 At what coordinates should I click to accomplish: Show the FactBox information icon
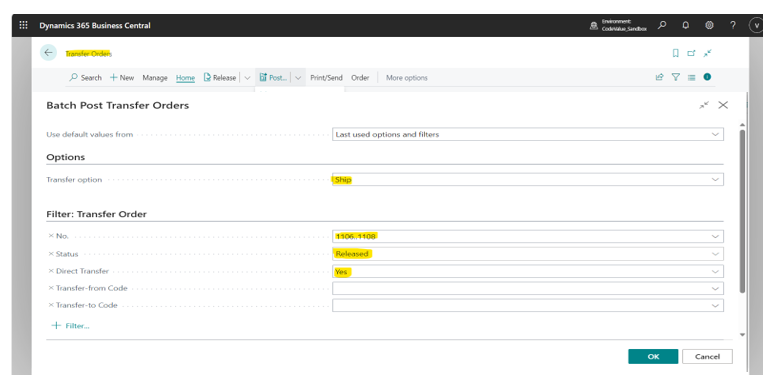click(x=707, y=77)
